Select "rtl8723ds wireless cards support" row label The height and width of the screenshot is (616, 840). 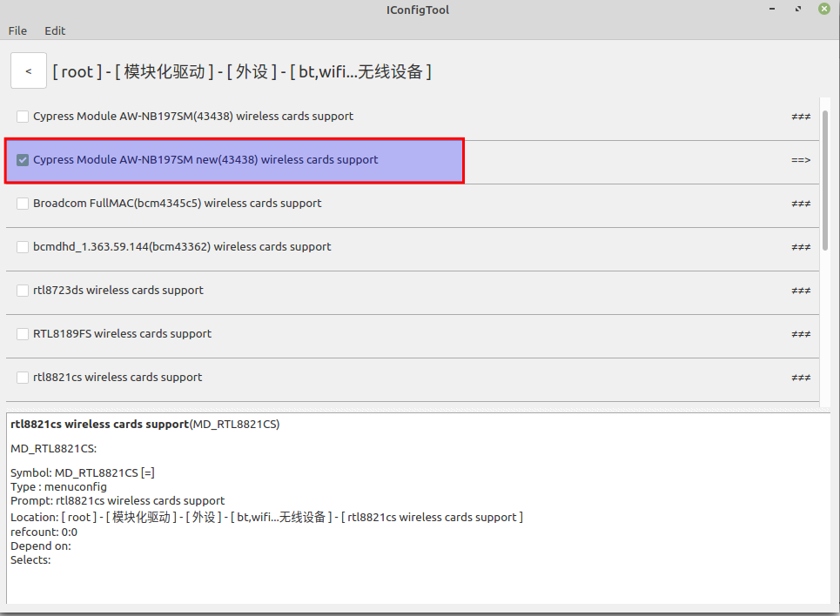(118, 291)
